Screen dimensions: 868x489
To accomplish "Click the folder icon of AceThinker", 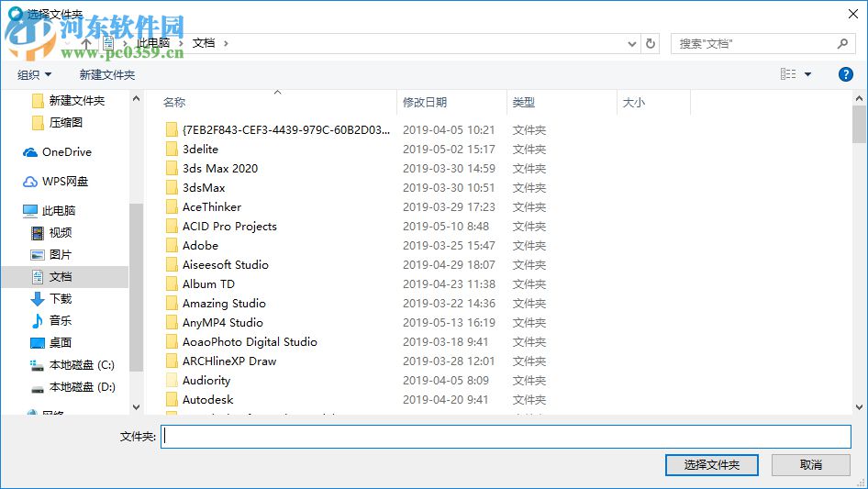I will pos(172,207).
